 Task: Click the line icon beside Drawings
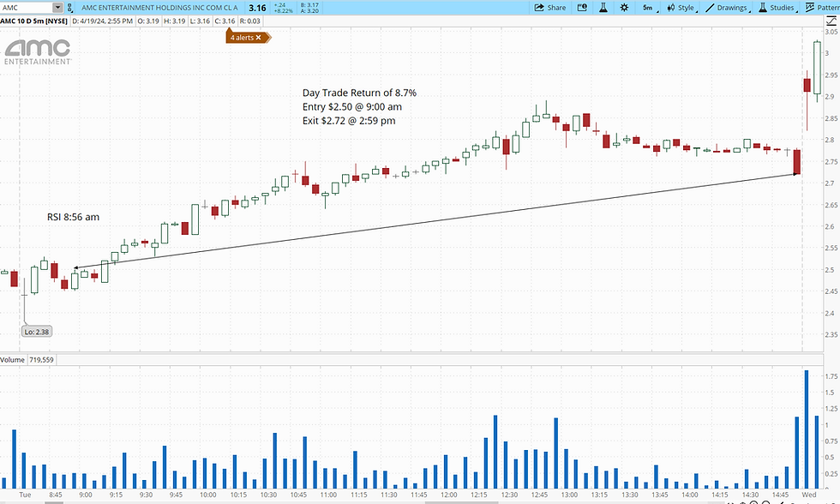coord(710,8)
